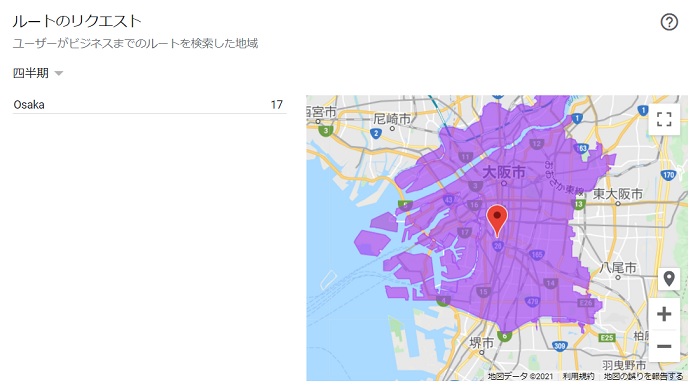Click route 170 shield on map
700x390 pixels.
pyautogui.click(x=668, y=175)
